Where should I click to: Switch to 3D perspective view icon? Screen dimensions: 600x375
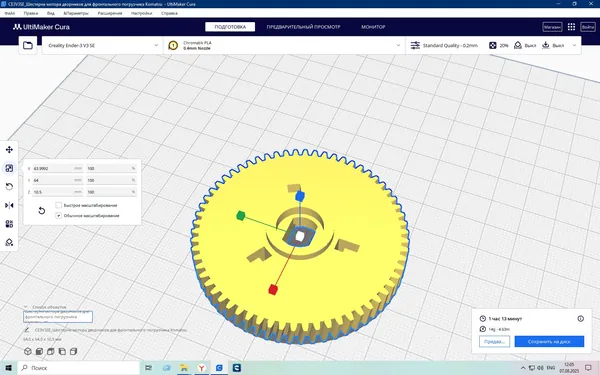[x=28, y=351]
